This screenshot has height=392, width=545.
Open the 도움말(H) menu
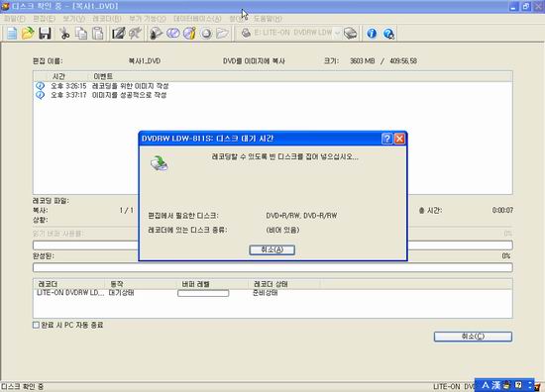(268, 19)
